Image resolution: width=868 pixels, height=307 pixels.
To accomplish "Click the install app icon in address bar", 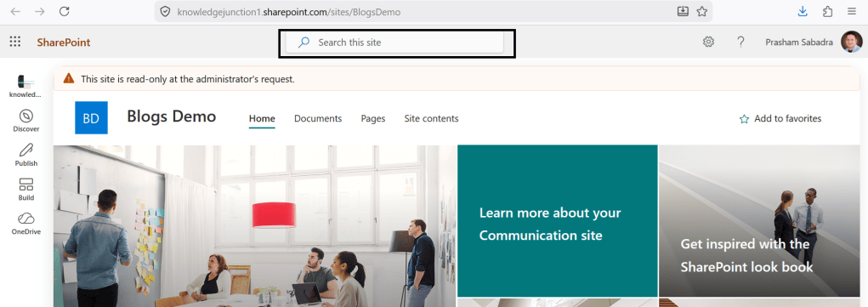I will pos(683,12).
